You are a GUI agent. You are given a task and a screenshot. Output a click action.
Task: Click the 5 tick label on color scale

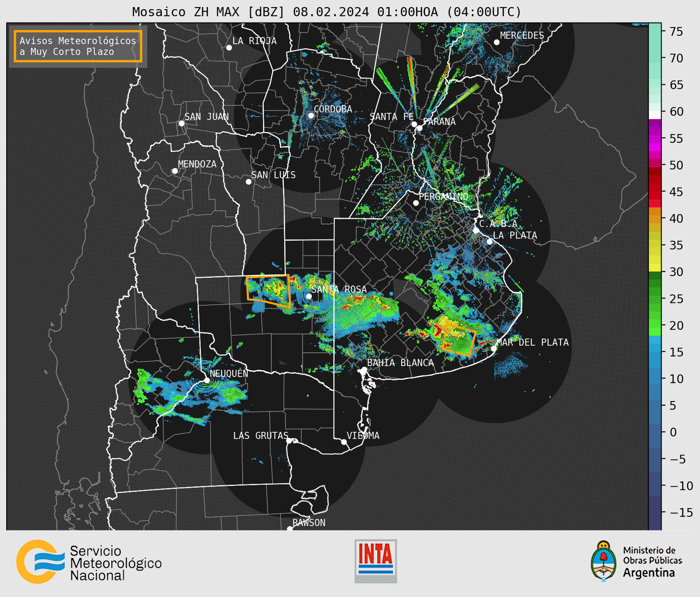click(673, 405)
